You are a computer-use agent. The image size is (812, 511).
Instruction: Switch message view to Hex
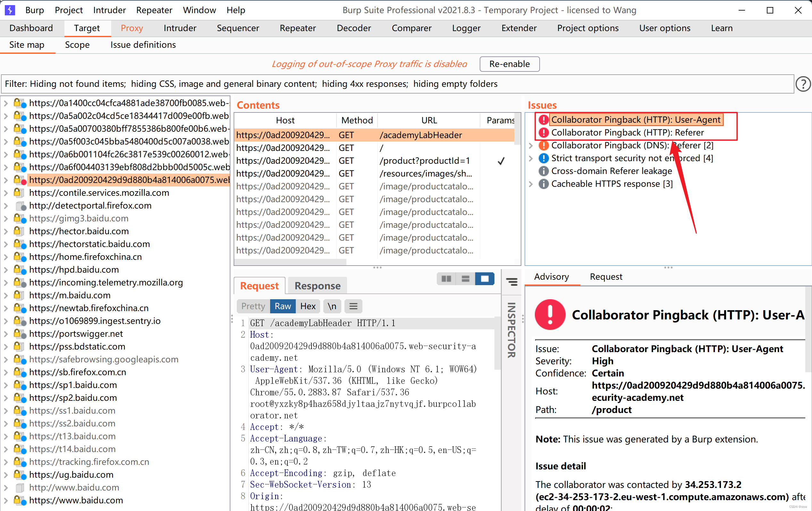click(308, 306)
